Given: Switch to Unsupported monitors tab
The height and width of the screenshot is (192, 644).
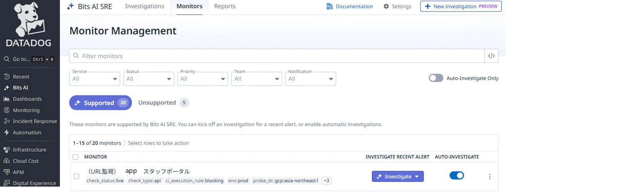Looking at the screenshot, I should 163,103.
